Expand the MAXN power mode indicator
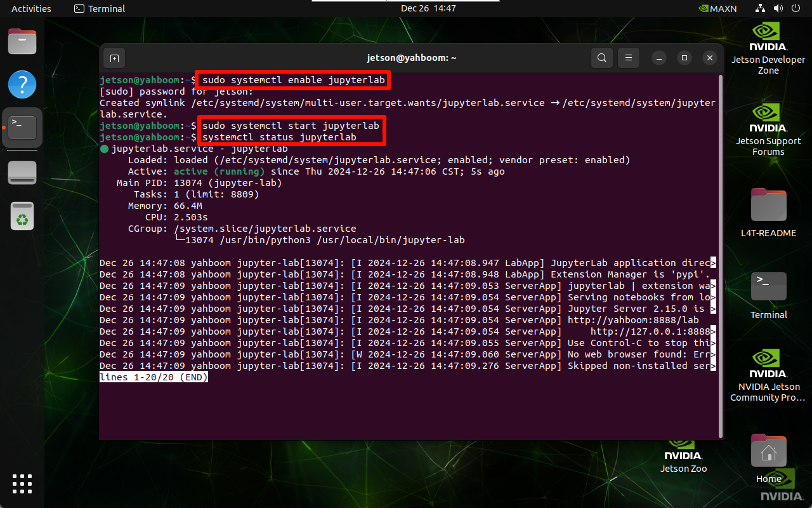This screenshot has width=812, height=508. [716, 8]
